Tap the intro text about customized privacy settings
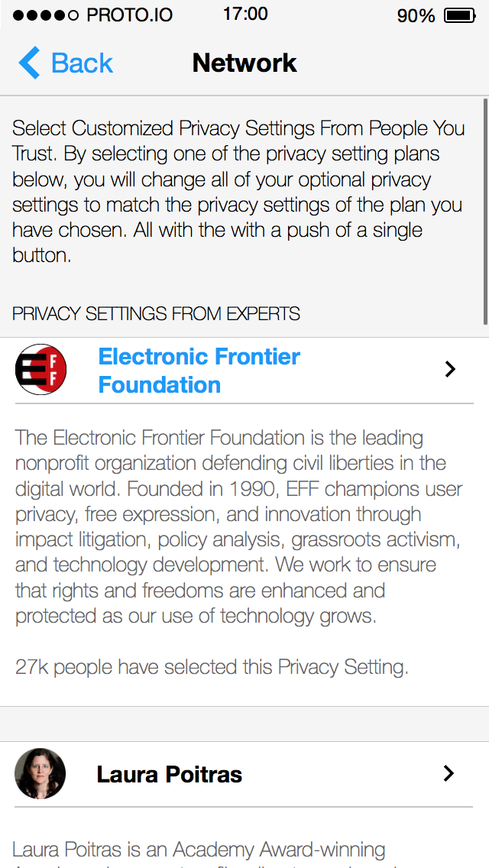489x868 pixels. coord(238,192)
